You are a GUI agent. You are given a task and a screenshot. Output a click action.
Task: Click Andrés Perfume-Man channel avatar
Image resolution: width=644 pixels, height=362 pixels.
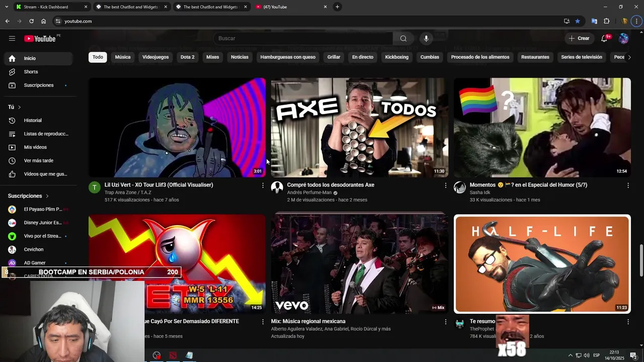coord(277,188)
